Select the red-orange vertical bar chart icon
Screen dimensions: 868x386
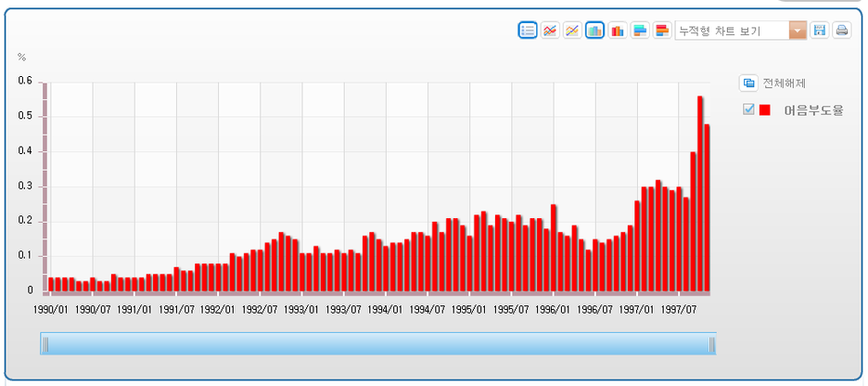coord(618,31)
